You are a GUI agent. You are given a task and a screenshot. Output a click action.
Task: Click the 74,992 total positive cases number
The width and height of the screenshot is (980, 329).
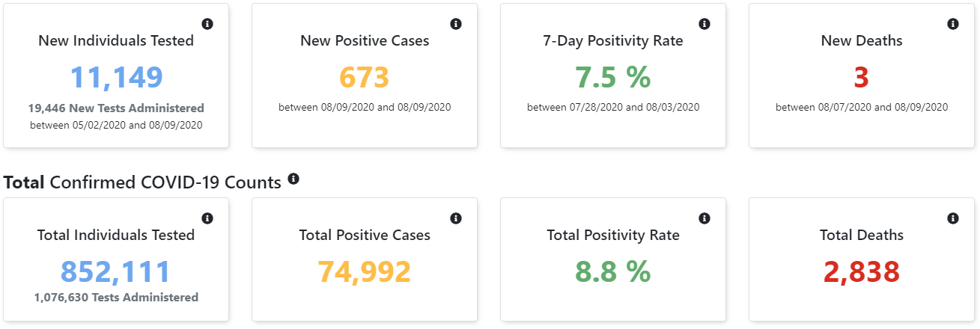[x=365, y=272]
